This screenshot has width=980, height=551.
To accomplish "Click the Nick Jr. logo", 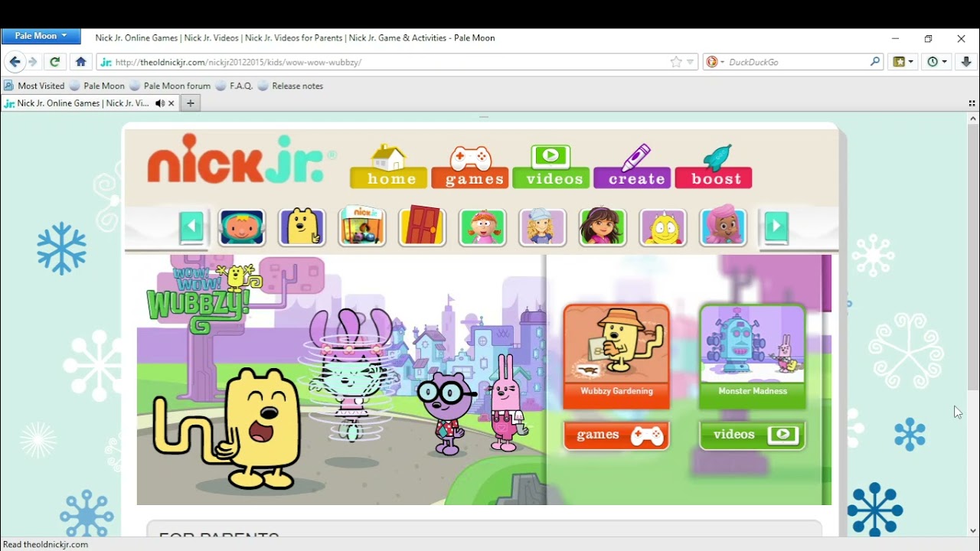I will pyautogui.click(x=241, y=159).
